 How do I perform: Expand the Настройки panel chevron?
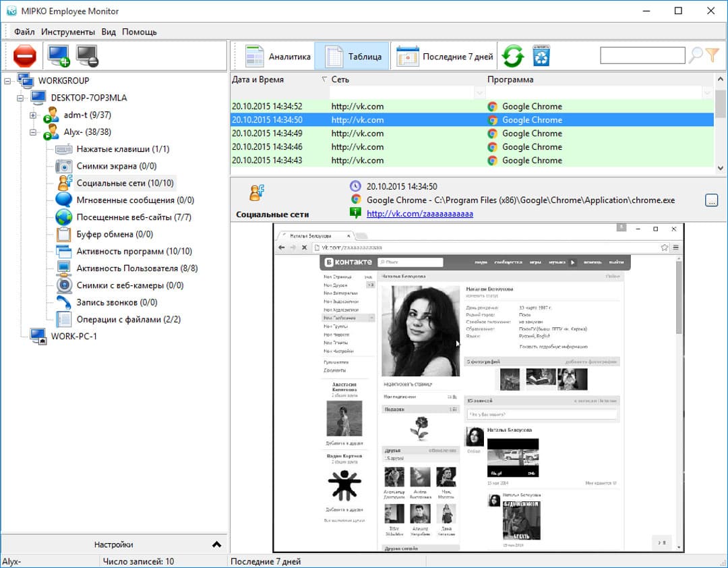(216, 544)
